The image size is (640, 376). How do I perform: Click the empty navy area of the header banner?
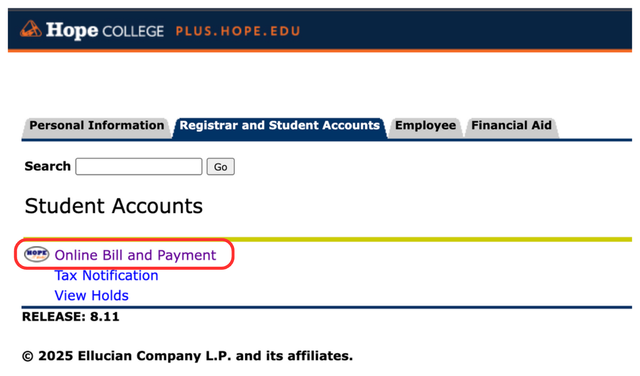pos(465,30)
